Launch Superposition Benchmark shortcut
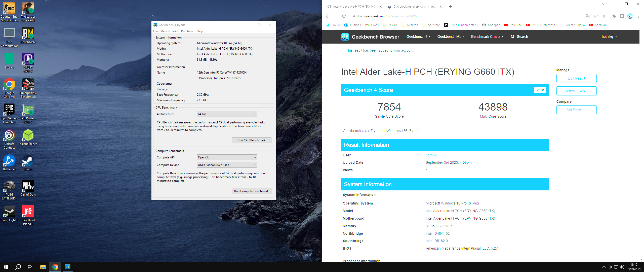644x272 pixels. [28, 88]
